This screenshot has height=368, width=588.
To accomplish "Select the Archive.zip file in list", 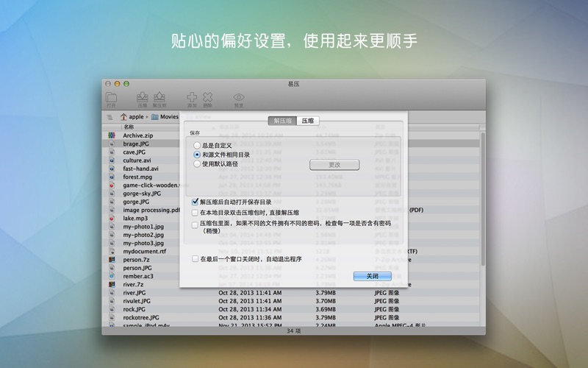I will (137, 136).
